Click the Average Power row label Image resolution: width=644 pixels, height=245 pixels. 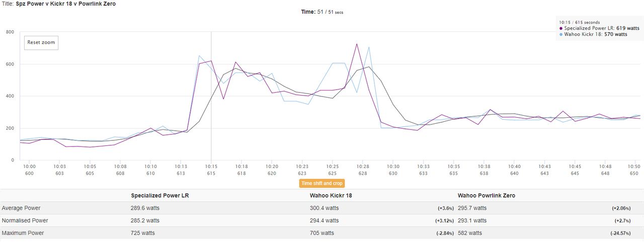tap(21, 208)
